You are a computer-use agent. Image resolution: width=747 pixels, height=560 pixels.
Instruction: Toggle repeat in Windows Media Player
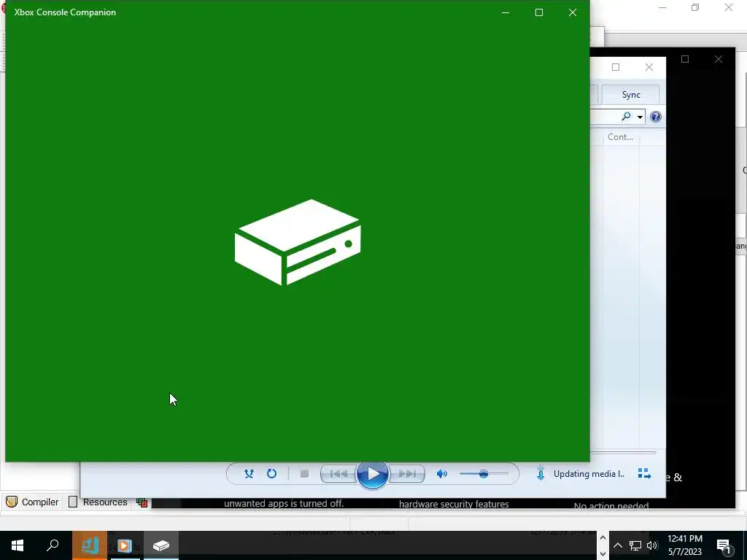pyautogui.click(x=271, y=474)
